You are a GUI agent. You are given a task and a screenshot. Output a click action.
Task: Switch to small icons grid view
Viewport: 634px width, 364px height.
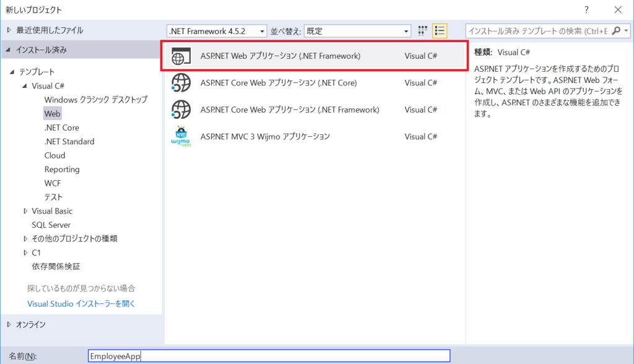pyautogui.click(x=422, y=31)
